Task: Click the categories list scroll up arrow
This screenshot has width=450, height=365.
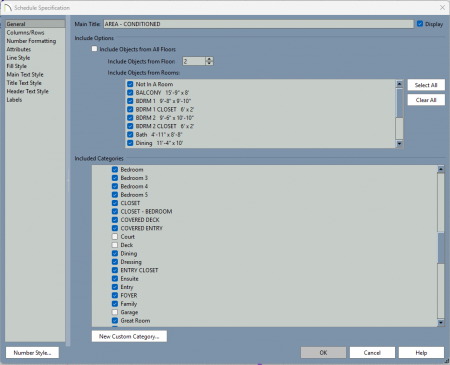Action: coord(441,169)
